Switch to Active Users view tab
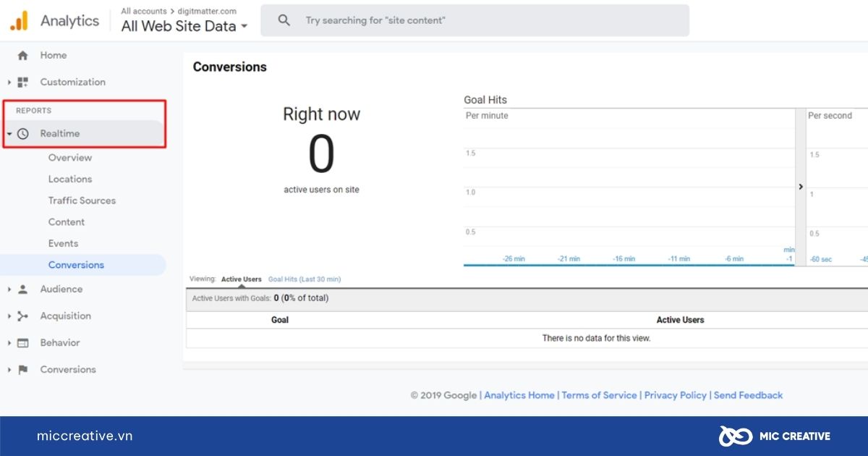 [x=242, y=279]
